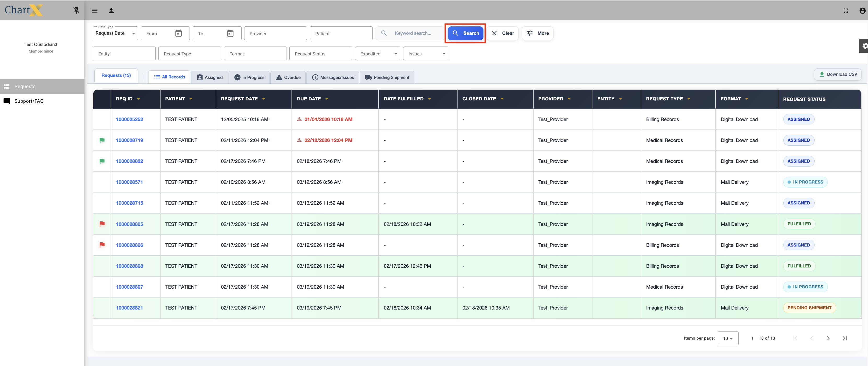The image size is (868, 366).
Task: Click the unpin sidebar icon
Action: pyautogui.click(x=77, y=10)
